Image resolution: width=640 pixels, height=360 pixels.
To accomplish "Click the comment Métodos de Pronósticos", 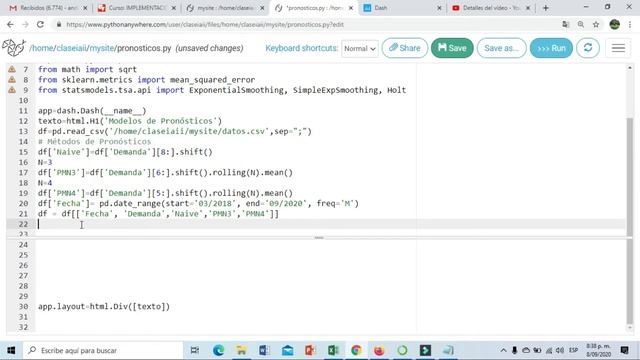I will click(94, 142).
